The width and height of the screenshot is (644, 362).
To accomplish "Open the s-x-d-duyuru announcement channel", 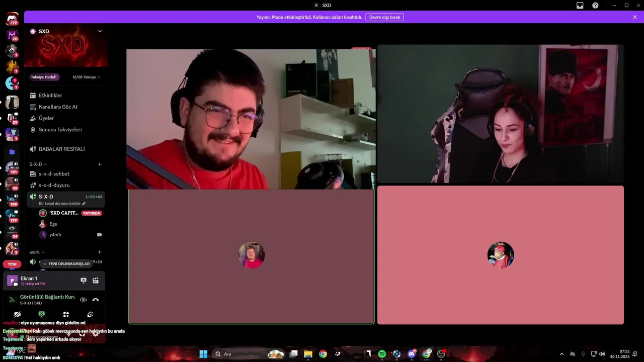I will point(66,186).
